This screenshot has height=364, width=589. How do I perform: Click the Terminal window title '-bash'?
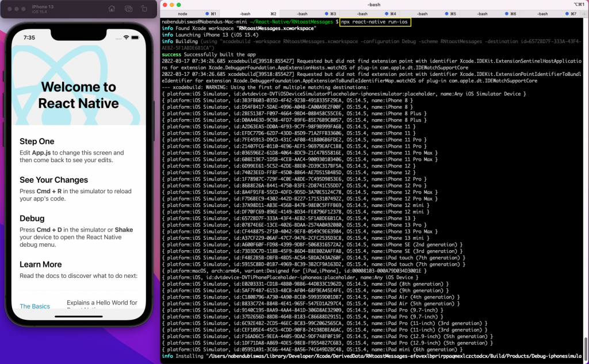pos(374,5)
